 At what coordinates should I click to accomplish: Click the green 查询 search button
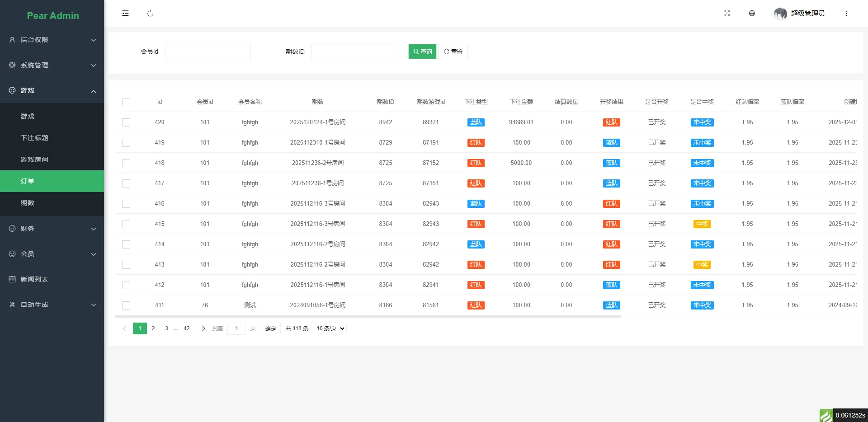(x=422, y=52)
